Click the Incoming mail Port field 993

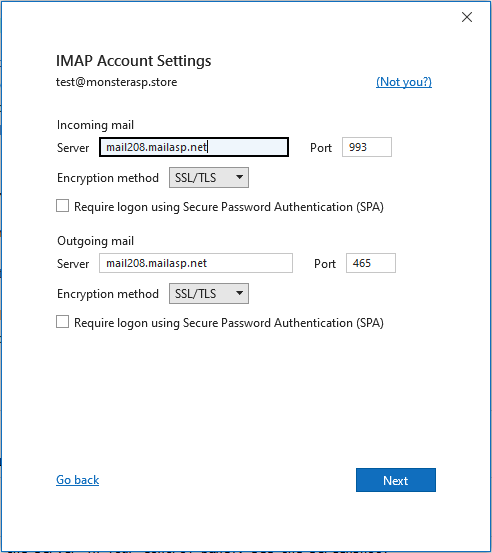click(367, 147)
